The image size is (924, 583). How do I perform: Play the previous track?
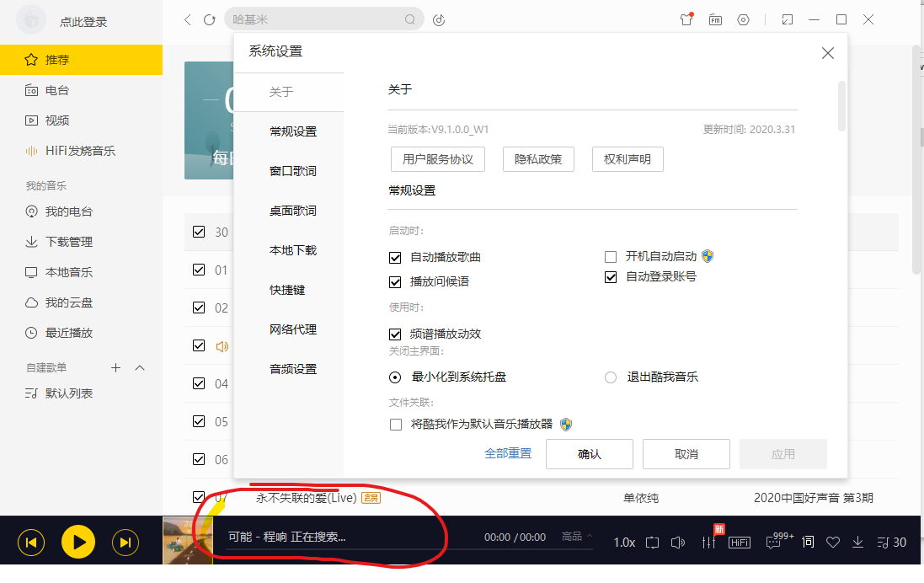[31, 543]
